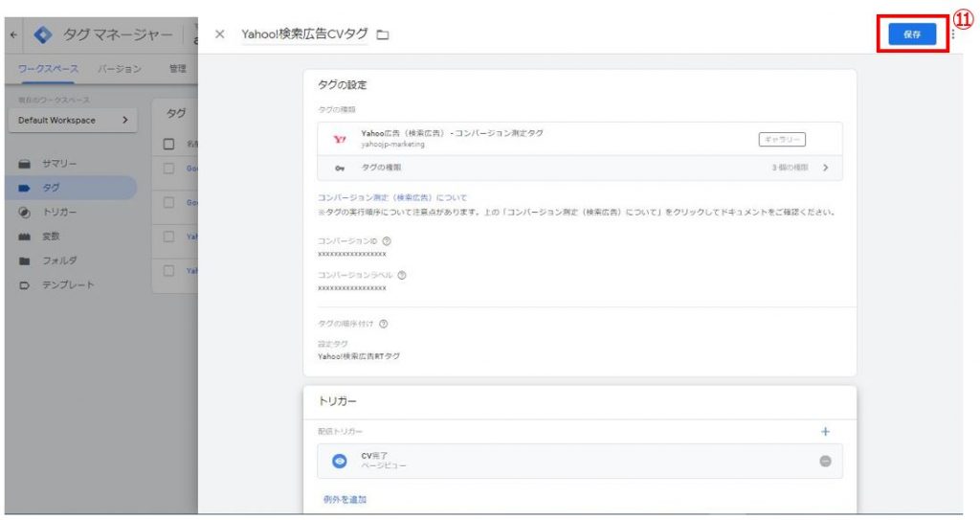Click the コンバージョンラベル value field

pyautogui.click(x=352, y=288)
